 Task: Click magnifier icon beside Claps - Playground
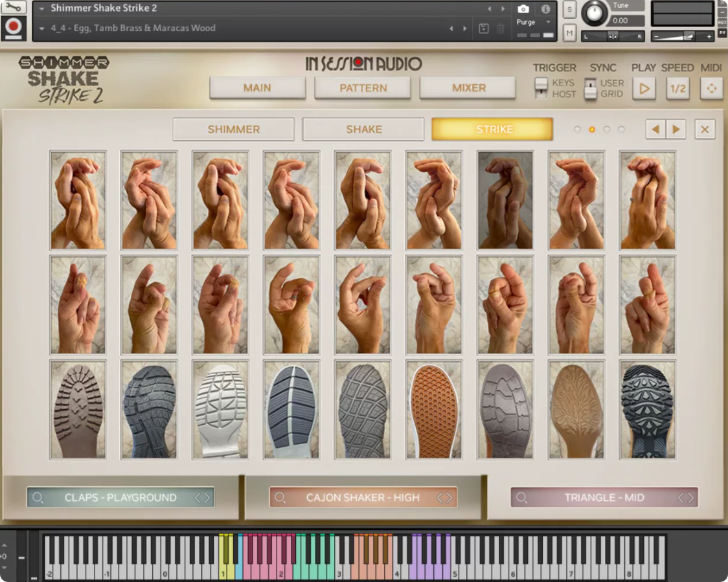(38, 498)
